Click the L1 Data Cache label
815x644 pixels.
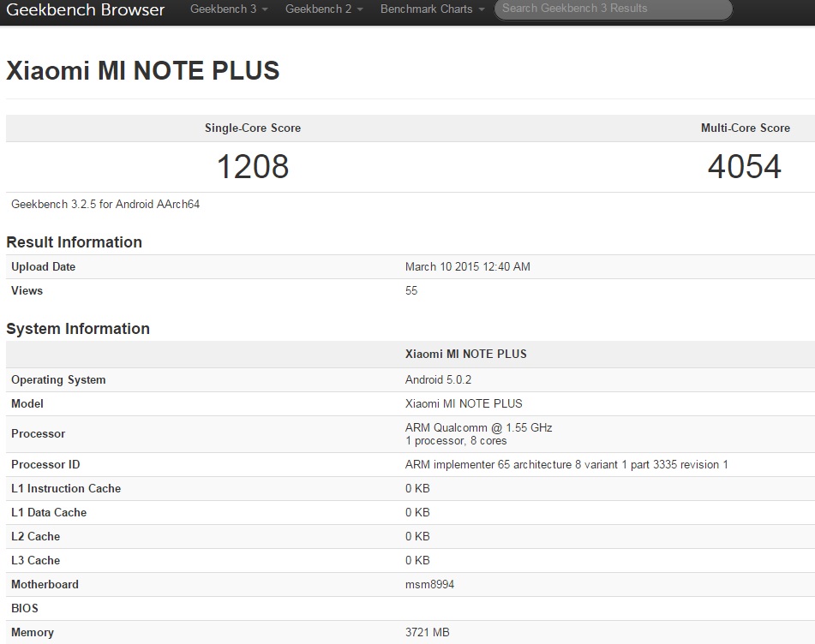click(x=49, y=512)
